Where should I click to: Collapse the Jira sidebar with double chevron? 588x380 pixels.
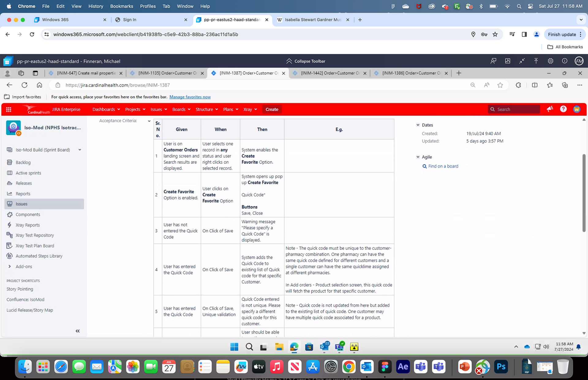pyautogui.click(x=77, y=331)
